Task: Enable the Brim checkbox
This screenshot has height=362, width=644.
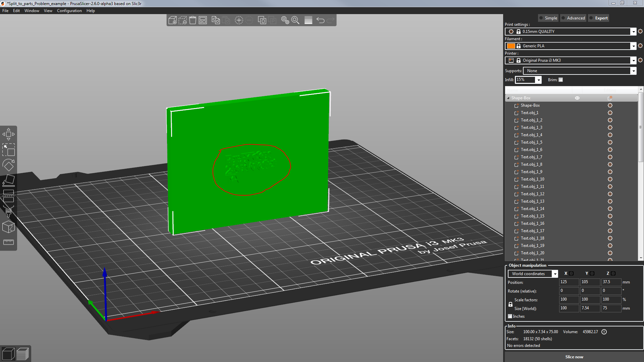Action: (x=560, y=80)
